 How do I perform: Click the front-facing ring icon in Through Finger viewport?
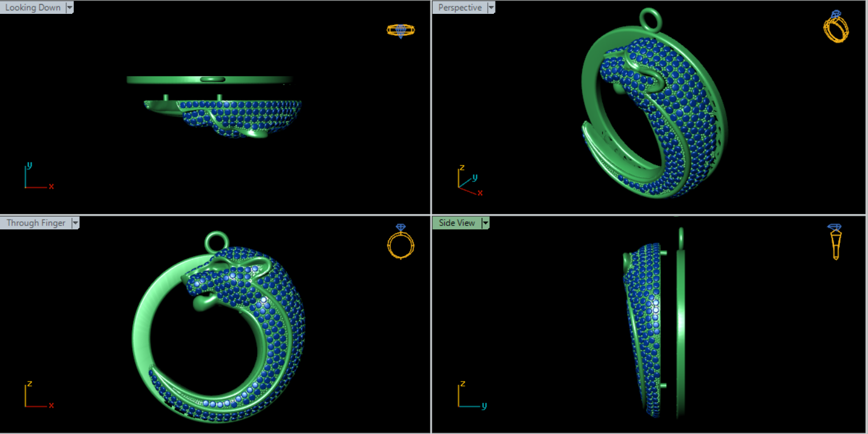click(x=401, y=242)
